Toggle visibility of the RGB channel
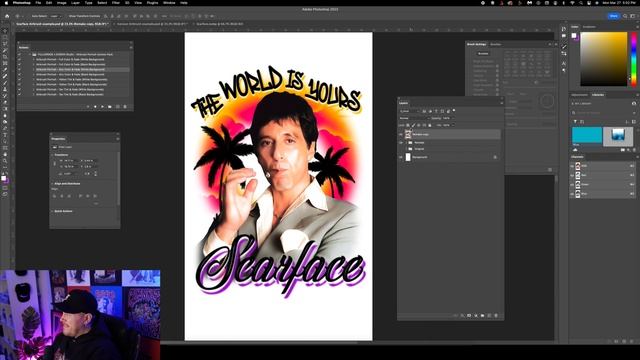640x360 pixels. [572, 166]
